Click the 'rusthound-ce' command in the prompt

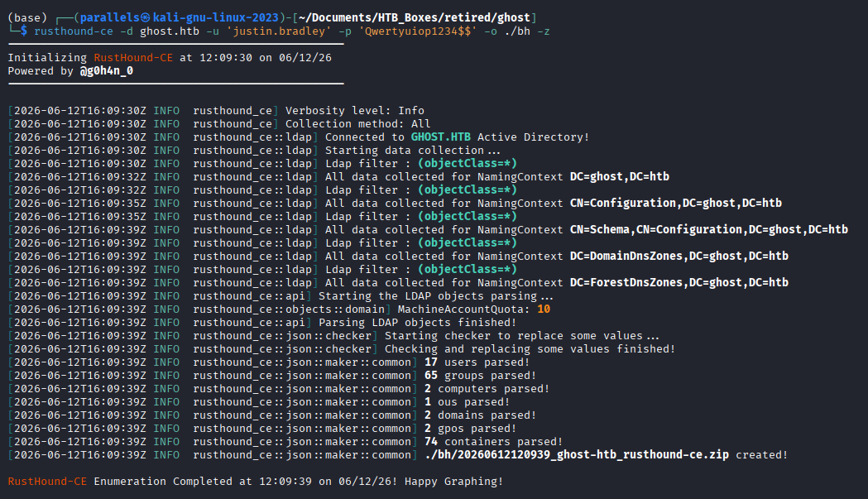tap(74, 31)
